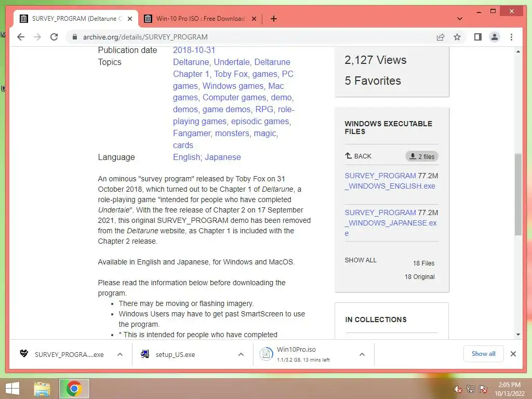The image size is (532, 399).
Task: Reload the archive.org page
Action: click(54, 37)
